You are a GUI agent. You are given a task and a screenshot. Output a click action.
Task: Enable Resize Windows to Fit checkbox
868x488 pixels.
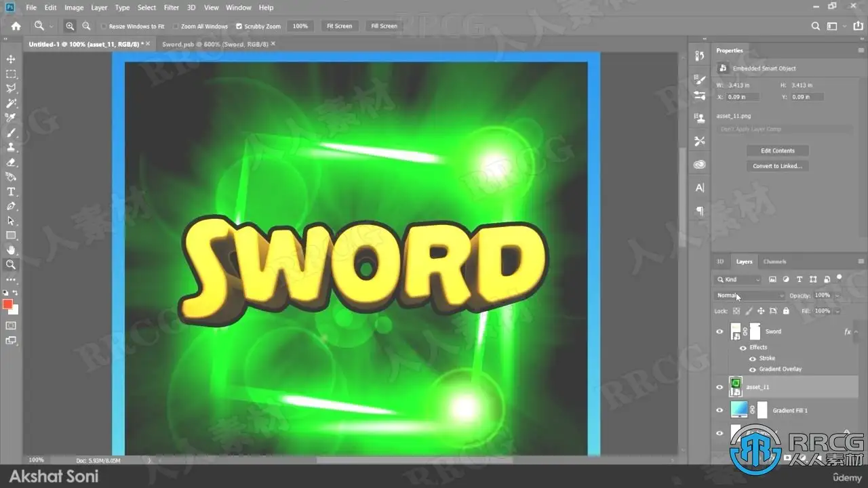click(x=104, y=26)
